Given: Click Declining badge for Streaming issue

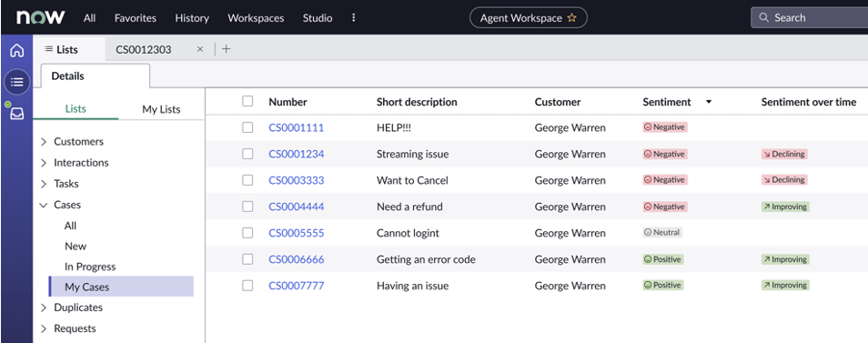Looking at the screenshot, I should point(784,154).
